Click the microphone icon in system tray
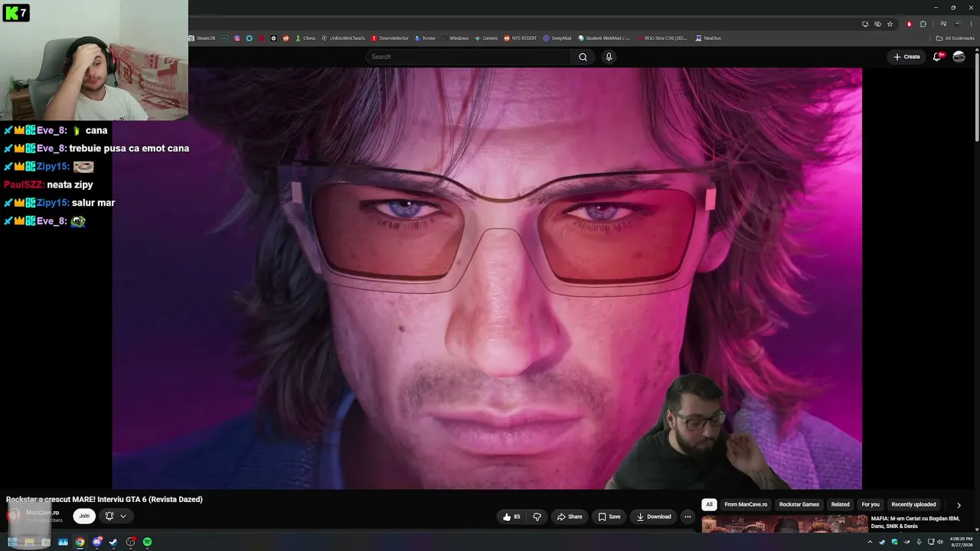 pos(919,542)
